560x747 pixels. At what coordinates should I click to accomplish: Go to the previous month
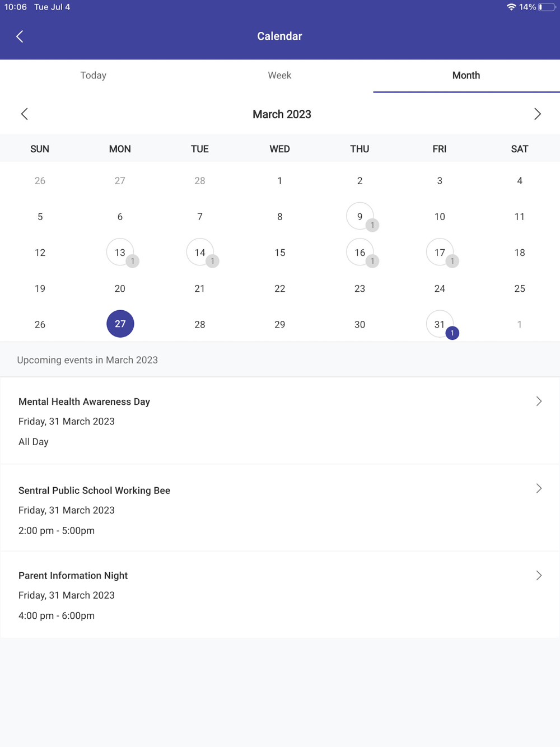(x=24, y=114)
